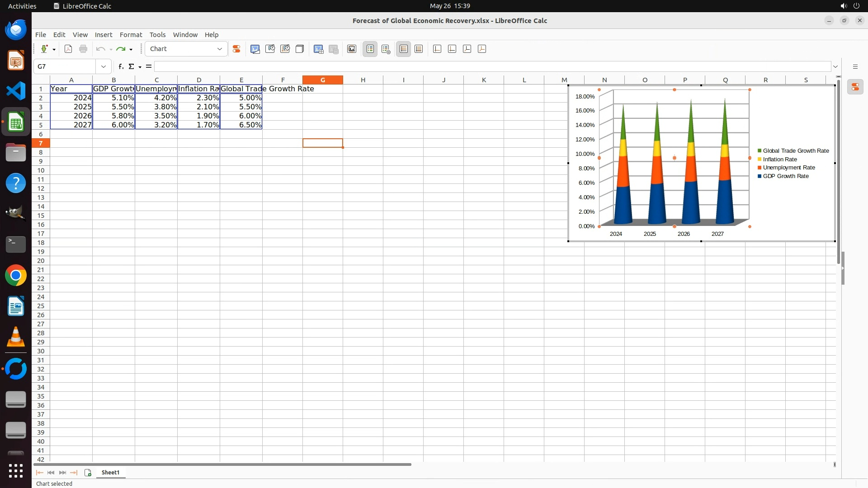The height and width of the screenshot is (488, 868).
Task: Click the 3D View icon
Action: 300,49
